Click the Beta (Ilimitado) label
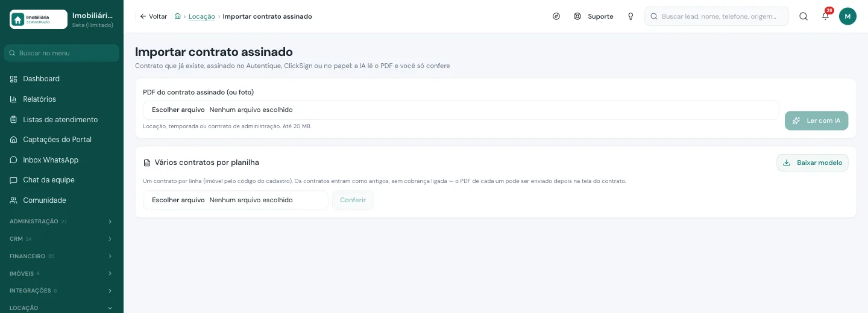The image size is (868, 313). 93,25
